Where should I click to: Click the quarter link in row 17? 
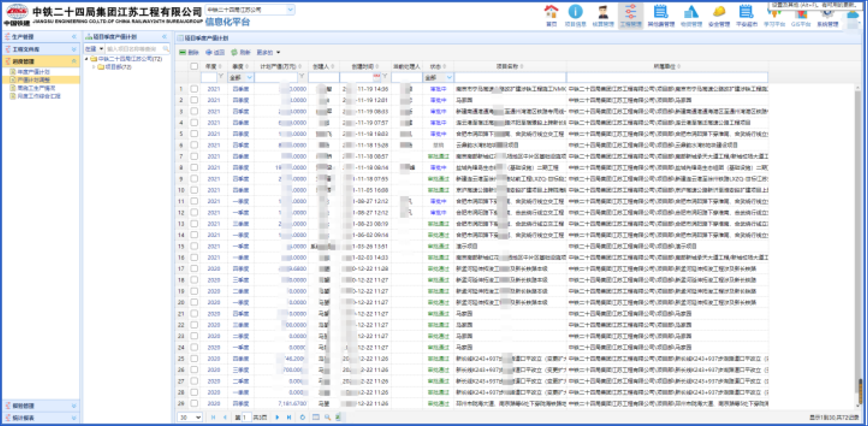pyautogui.click(x=241, y=269)
